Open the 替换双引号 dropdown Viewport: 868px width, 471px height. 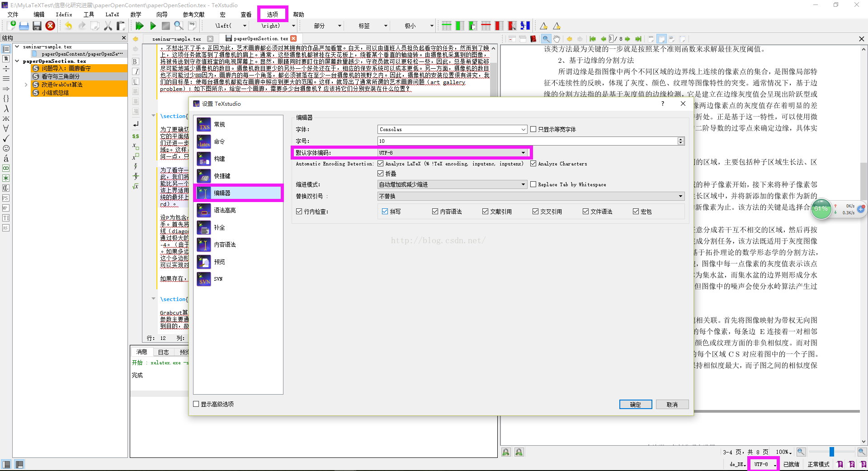click(x=531, y=196)
